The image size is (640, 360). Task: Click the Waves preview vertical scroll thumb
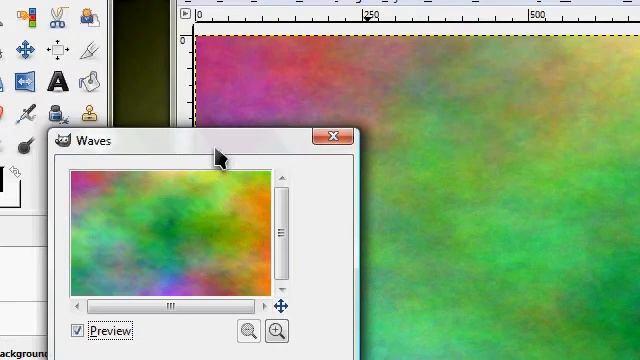[282, 233]
